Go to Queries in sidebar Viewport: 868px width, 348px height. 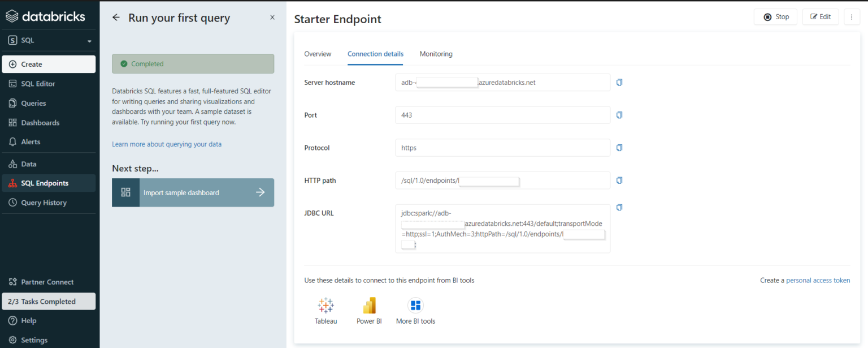pos(49,103)
